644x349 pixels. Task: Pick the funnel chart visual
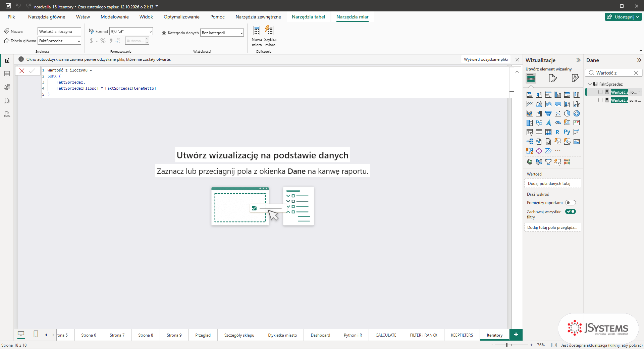[548, 113]
